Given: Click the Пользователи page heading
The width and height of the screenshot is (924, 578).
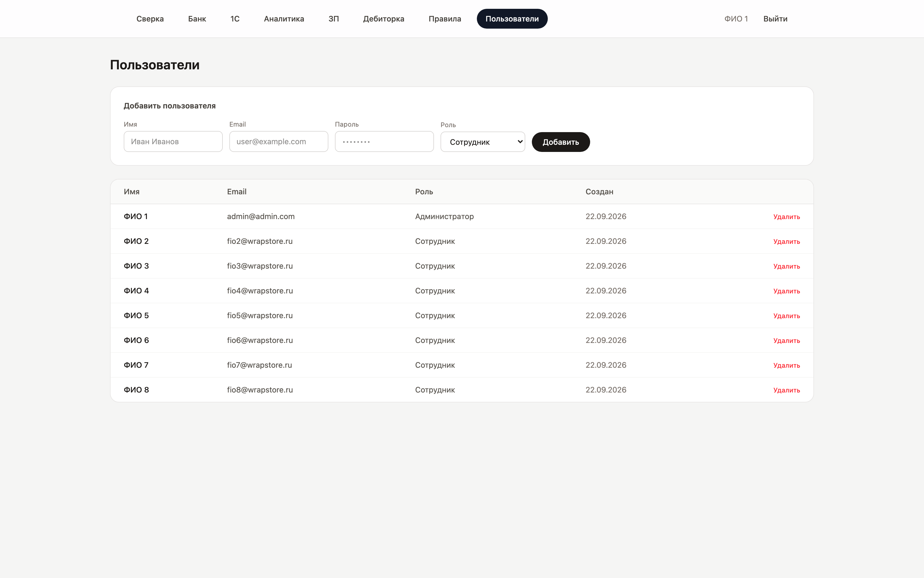Looking at the screenshot, I should coord(155,65).
